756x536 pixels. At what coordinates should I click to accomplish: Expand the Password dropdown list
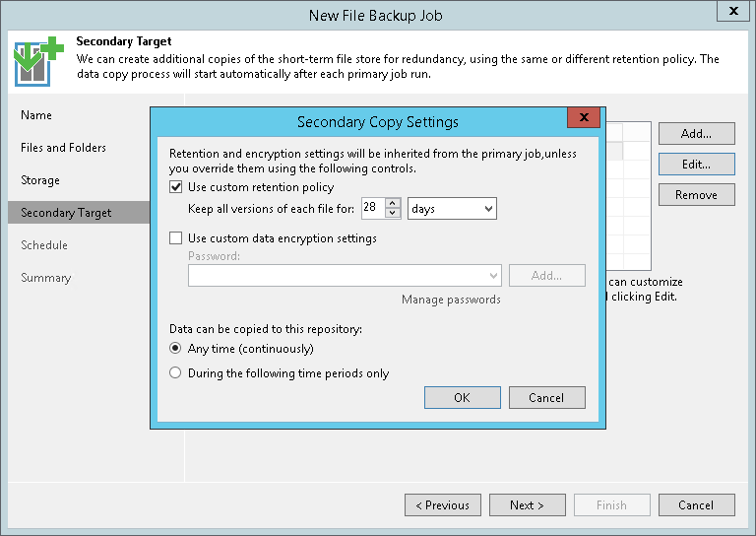click(493, 276)
